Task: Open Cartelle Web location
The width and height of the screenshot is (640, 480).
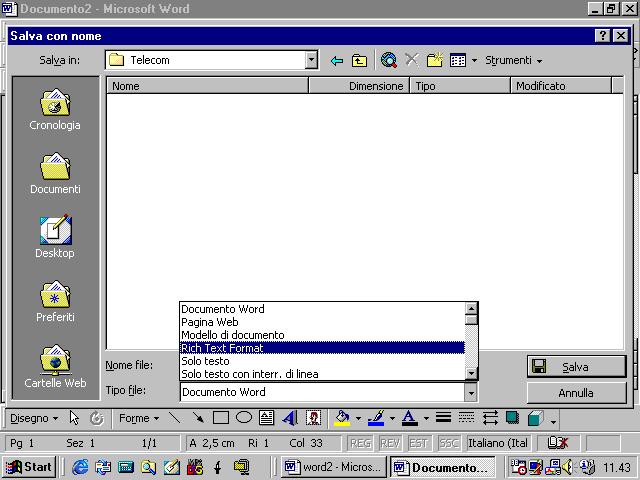Action: click(x=55, y=366)
